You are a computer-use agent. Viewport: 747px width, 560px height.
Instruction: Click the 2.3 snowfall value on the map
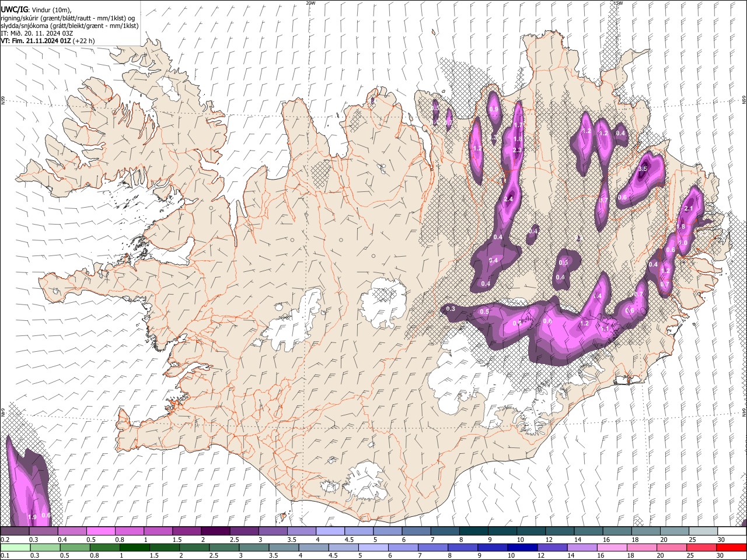coord(516,150)
